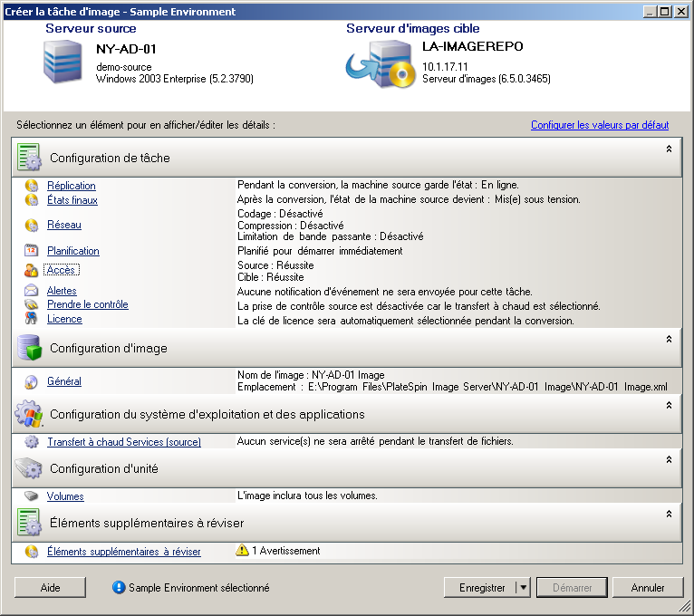Maximize the Créer la tâche d'image window
Screen dimensions: 694x616
pos(665,12)
